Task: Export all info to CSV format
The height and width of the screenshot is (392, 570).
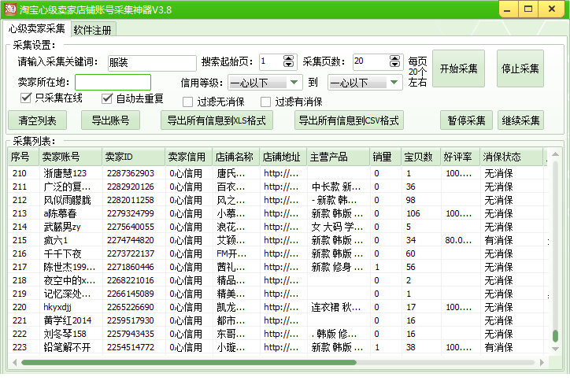Action: 349,120
